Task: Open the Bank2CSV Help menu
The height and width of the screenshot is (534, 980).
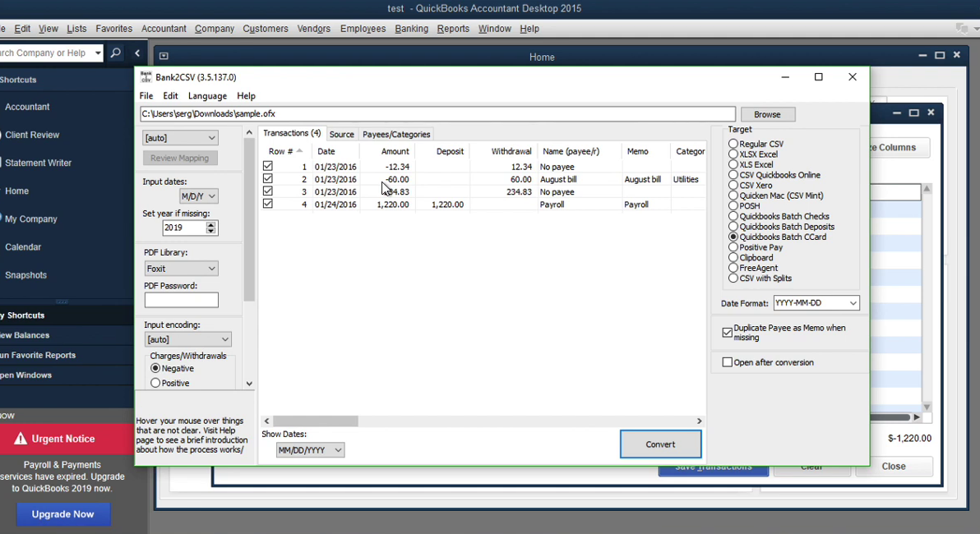Action: pos(247,95)
